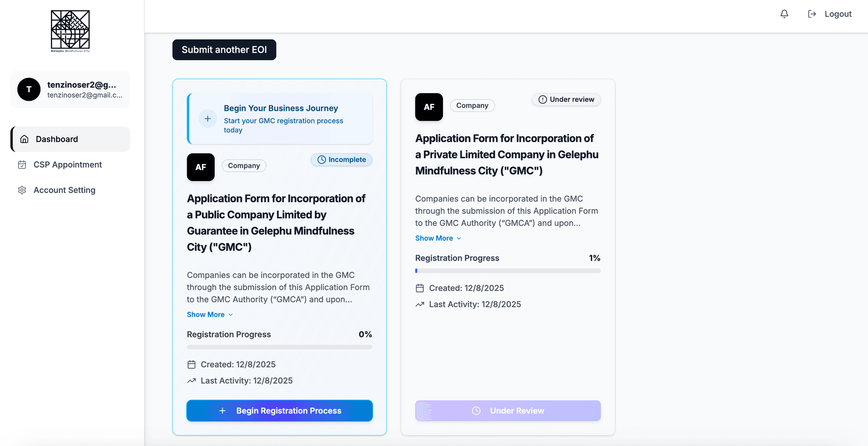
Task: Expand Show More on the Public Company card
Action: (206, 314)
